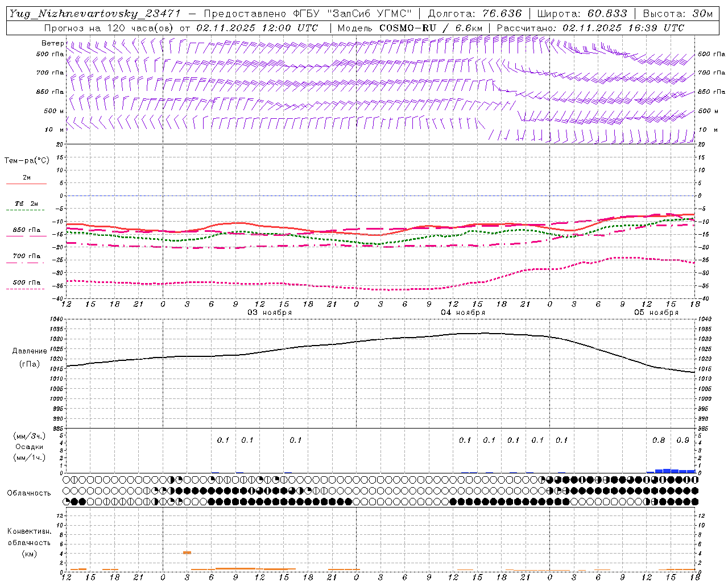Click the left '500 м' wind level label
The height and width of the screenshot is (582, 728).
[x=54, y=111]
